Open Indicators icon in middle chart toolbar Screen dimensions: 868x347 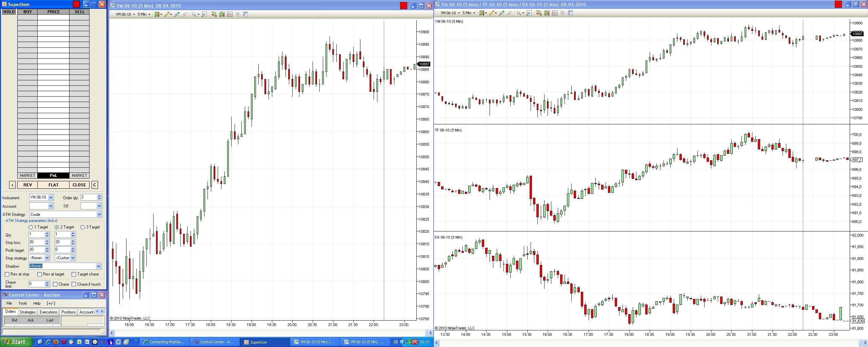(x=230, y=14)
